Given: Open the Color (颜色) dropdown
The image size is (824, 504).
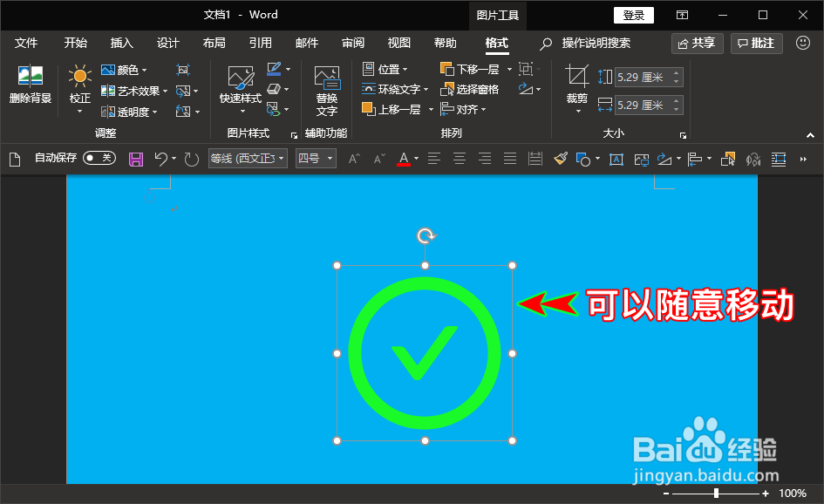Looking at the screenshot, I should tap(124, 70).
